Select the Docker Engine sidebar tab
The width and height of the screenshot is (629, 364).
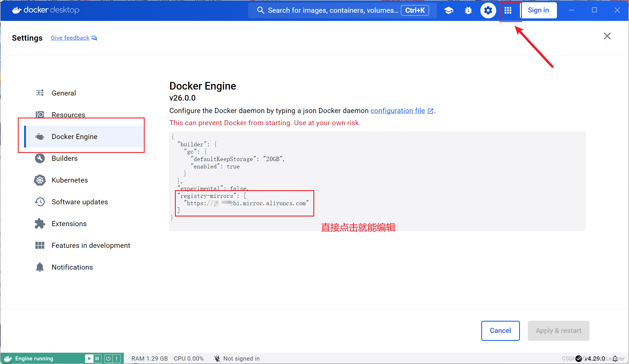[74, 136]
